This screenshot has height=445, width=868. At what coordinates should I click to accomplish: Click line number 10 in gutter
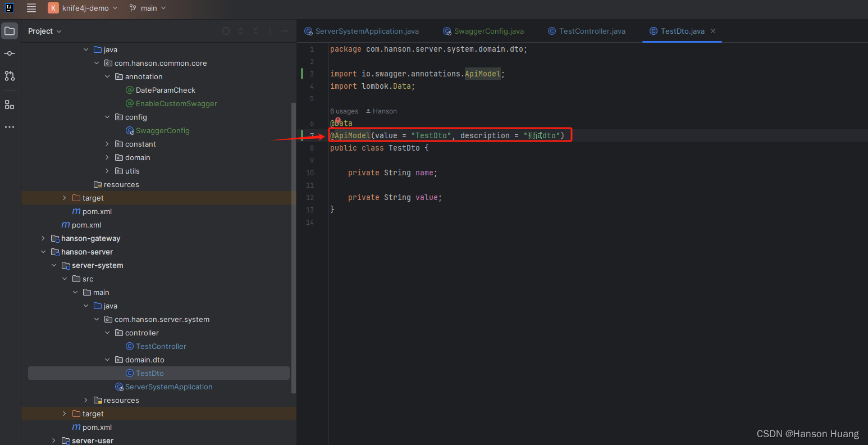tap(310, 172)
